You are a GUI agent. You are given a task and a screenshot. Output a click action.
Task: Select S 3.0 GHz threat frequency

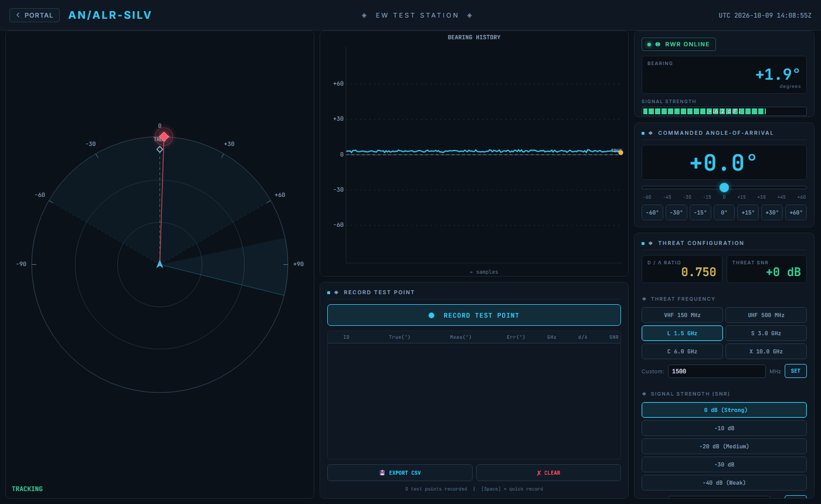(766, 333)
